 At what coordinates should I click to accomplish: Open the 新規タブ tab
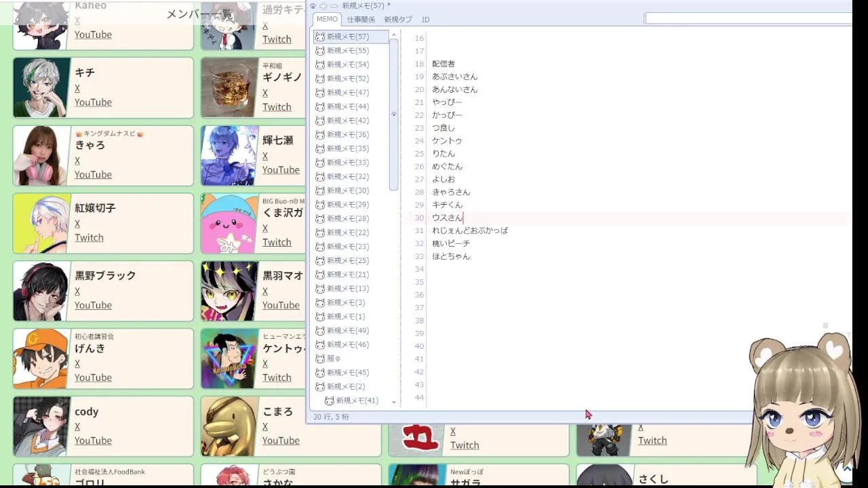click(x=397, y=20)
